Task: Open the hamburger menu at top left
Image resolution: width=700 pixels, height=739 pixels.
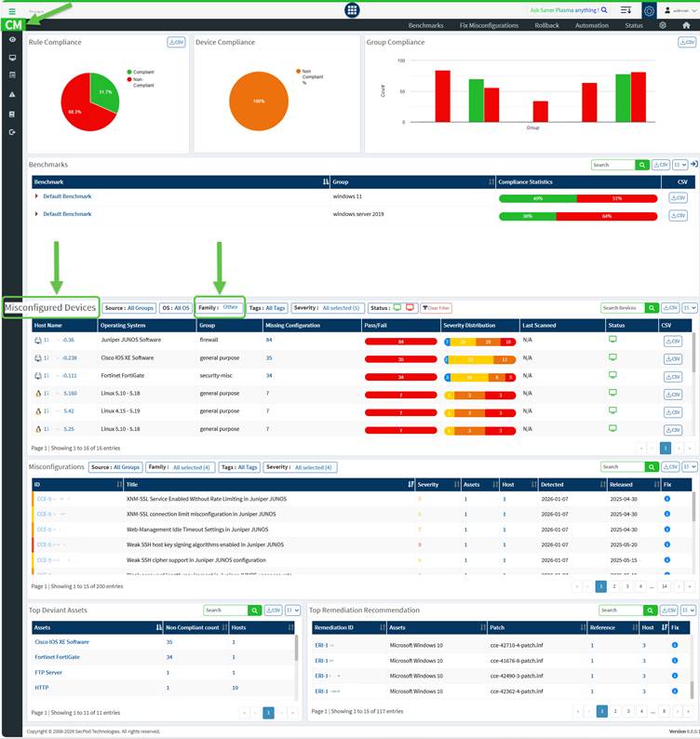Action: (x=11, y=10)
